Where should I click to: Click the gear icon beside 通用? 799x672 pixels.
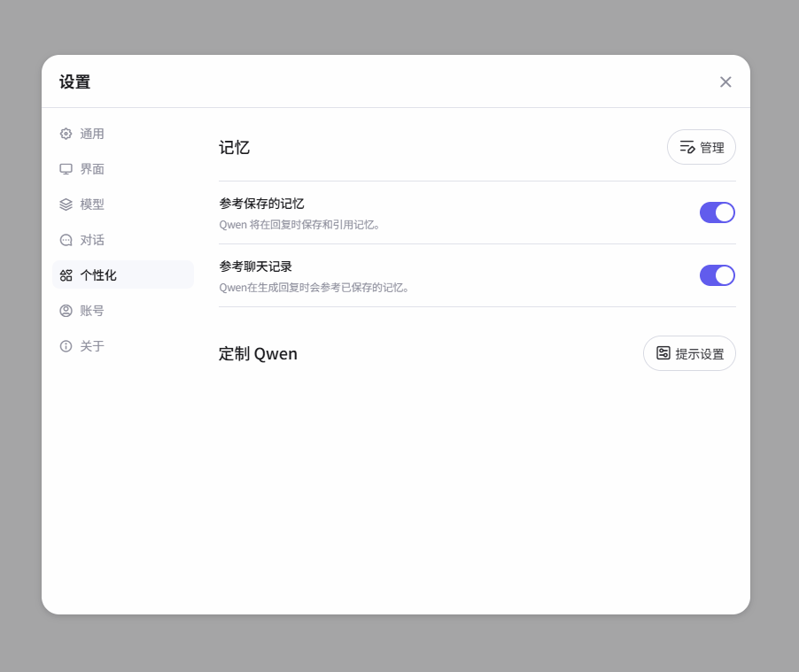coord(66,134)
